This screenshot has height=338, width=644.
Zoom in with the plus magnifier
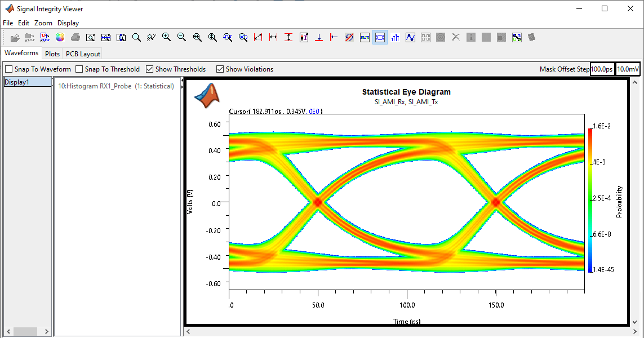tap(166, 37)
